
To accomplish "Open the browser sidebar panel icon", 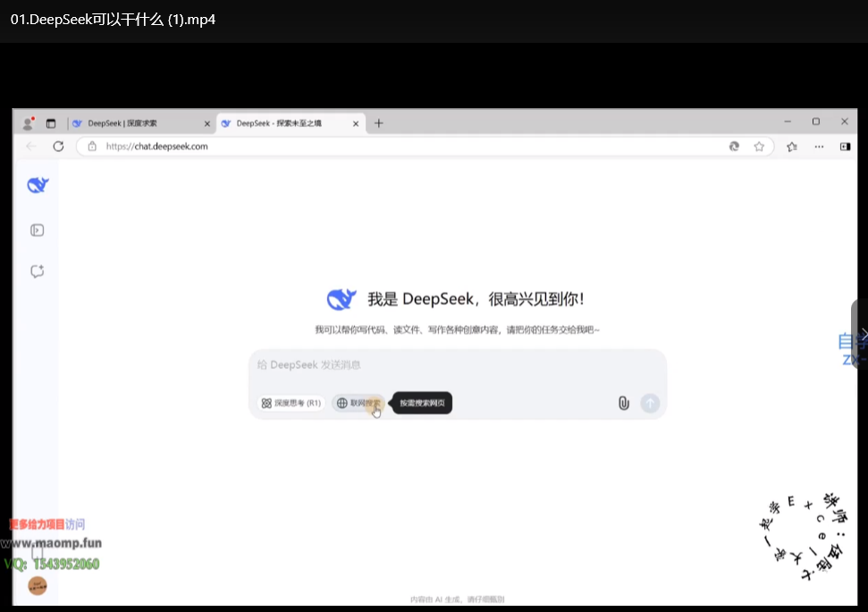I will pos(846,147).
